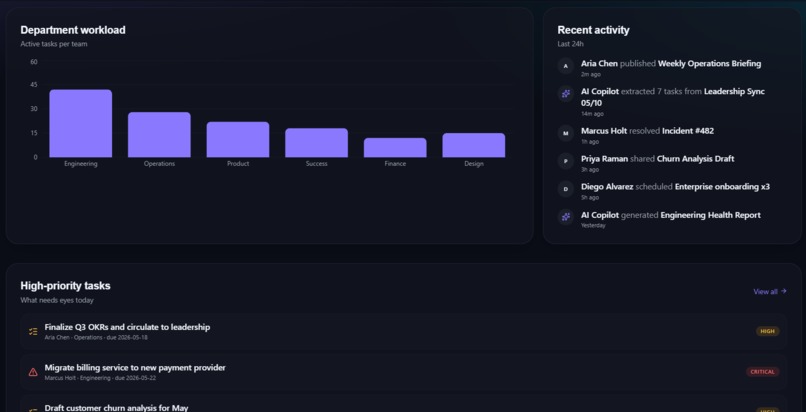The image size is (806, 412).
Task: Click arrow icon next to View all
Action: point(783,291)
